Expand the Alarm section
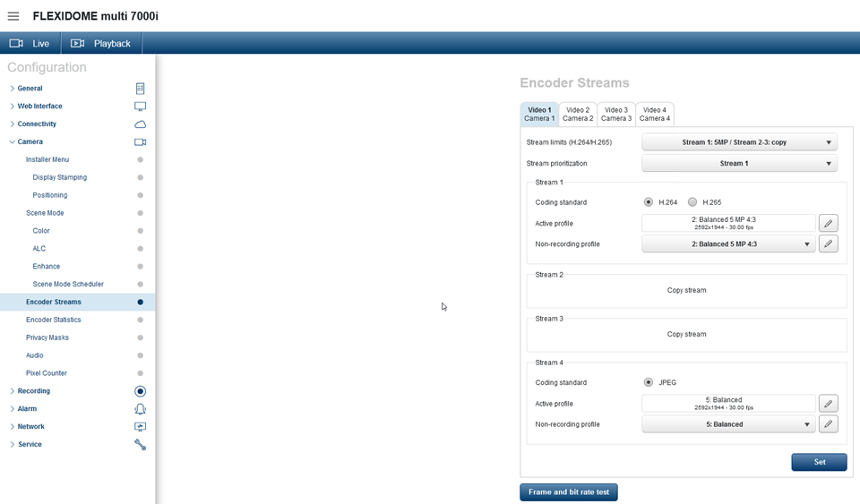This screenshot has height=504, width=860. point(12,409)
